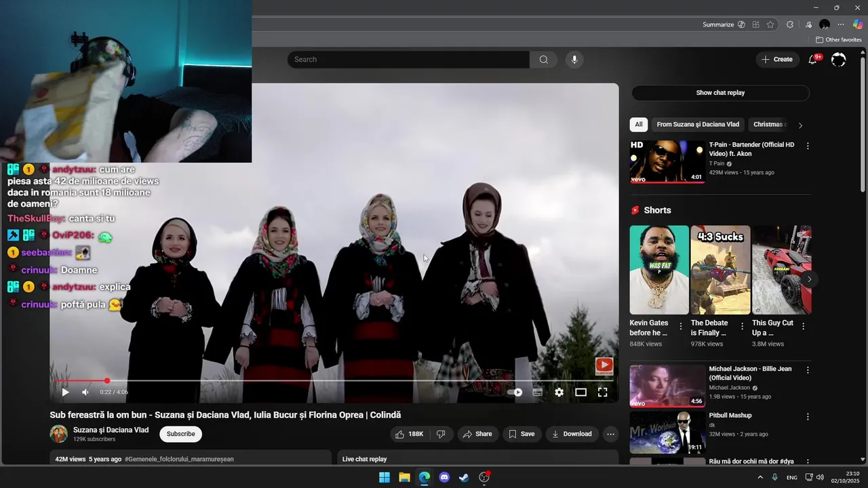Screen dimensions: 868x488
Task: Open options for The Debate short
Action: [743, 327]
